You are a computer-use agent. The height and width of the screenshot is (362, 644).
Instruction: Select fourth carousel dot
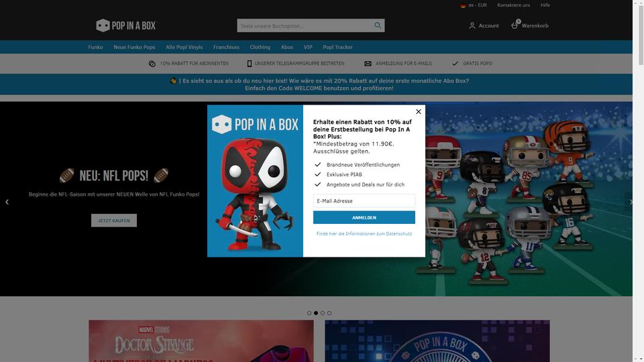tap(329, 313)
